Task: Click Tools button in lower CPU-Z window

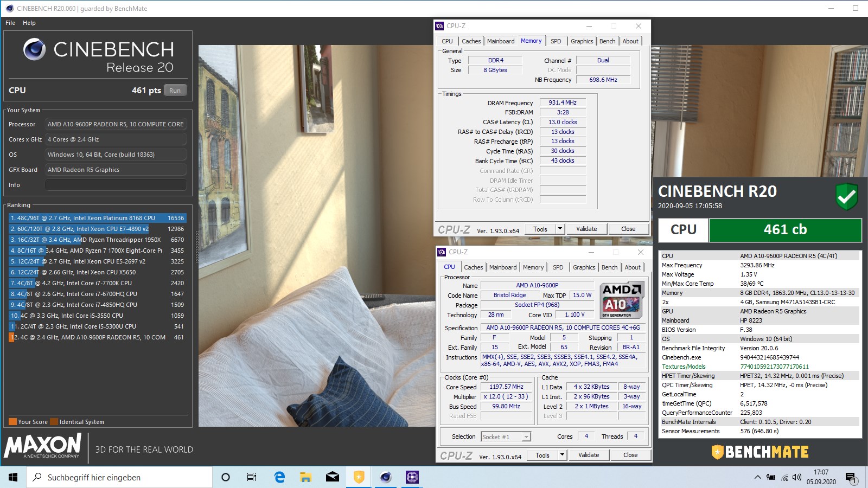Action: tap(542, 455)
